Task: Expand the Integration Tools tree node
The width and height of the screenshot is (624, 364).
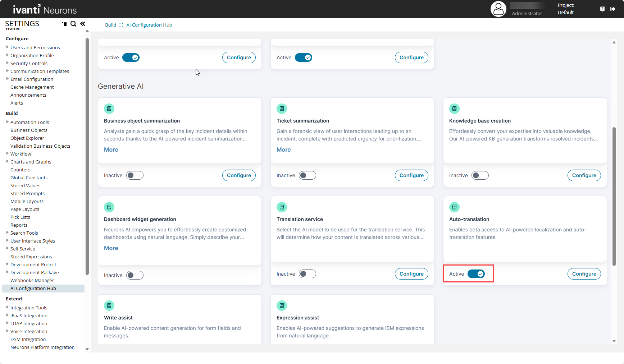Action: pyautogui.click(x=8, y=307)
